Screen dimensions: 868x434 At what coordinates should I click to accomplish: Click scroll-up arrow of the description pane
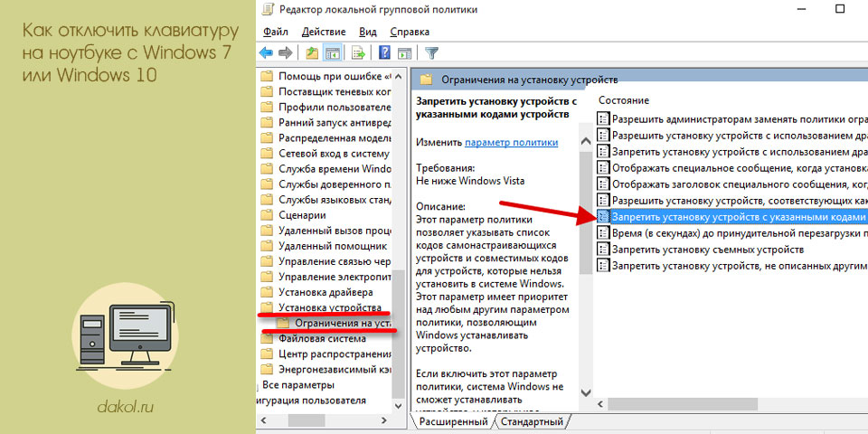tap(586, 142)
